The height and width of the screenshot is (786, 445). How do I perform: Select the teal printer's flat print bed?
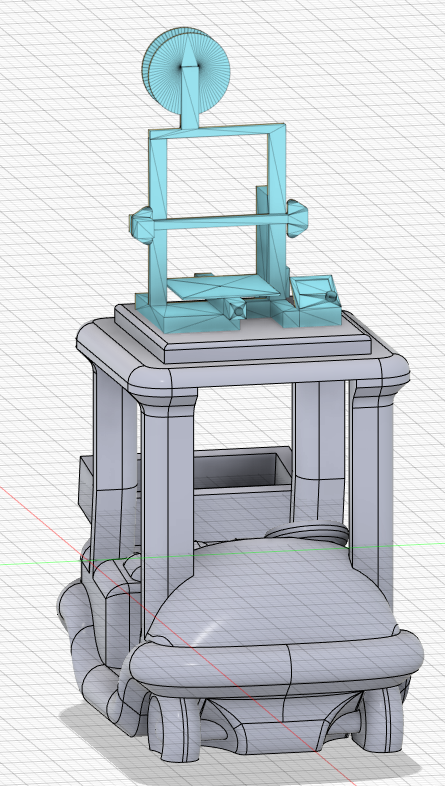coord(223,288)
